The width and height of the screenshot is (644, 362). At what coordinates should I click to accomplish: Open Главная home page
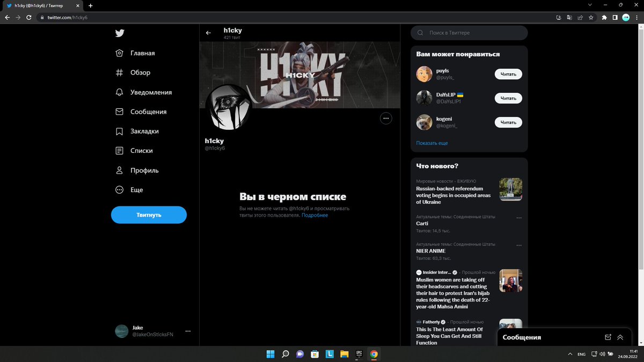[135, 53]
